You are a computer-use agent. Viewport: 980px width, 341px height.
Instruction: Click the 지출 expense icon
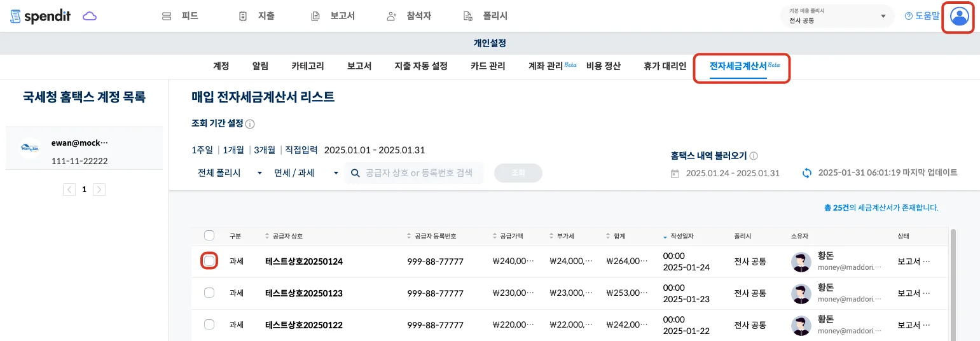point(243,17)
